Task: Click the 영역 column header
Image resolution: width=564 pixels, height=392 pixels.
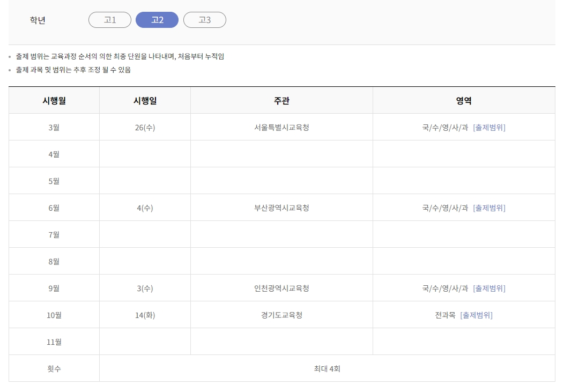Action: [x=464, y=100]
